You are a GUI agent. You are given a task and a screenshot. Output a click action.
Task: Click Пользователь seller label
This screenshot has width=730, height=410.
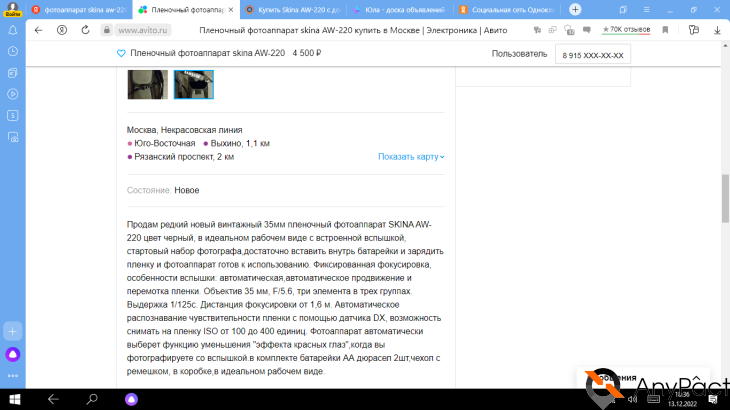point(519,54)
